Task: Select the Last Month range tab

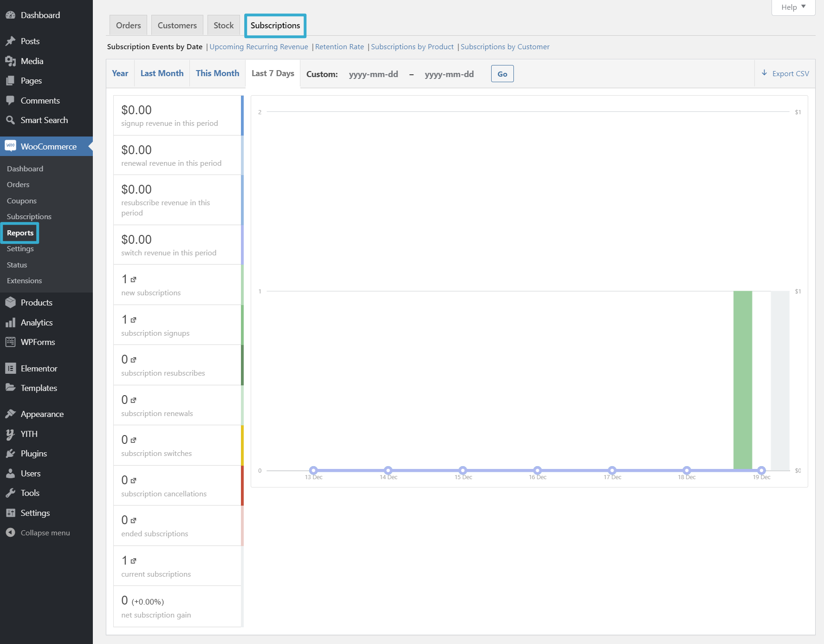Action: [162, 73]
